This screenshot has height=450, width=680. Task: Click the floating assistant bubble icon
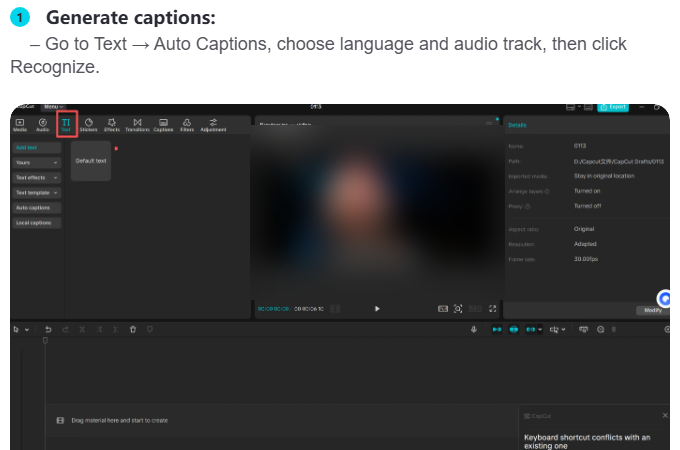coord(664,298)
